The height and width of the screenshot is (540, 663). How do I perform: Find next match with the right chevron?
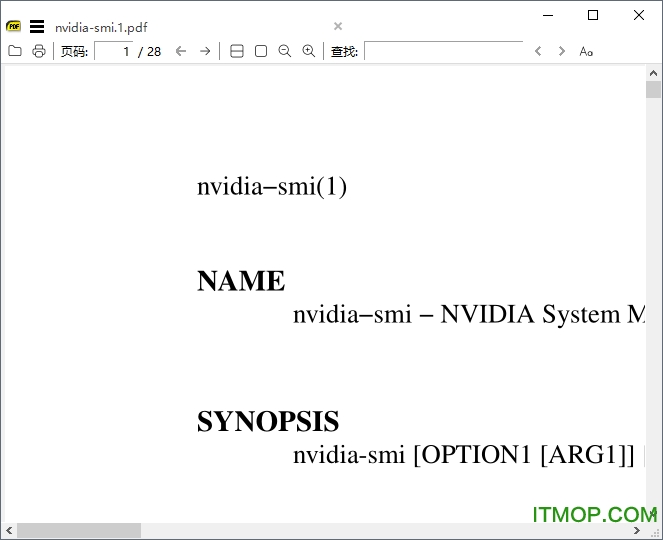click(562, 51)
